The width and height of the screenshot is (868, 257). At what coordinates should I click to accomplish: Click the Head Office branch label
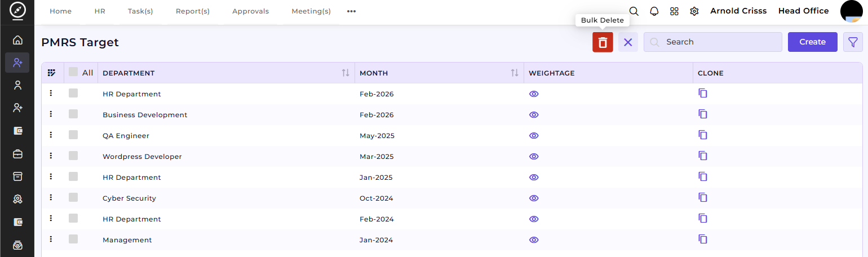point(804,11)
